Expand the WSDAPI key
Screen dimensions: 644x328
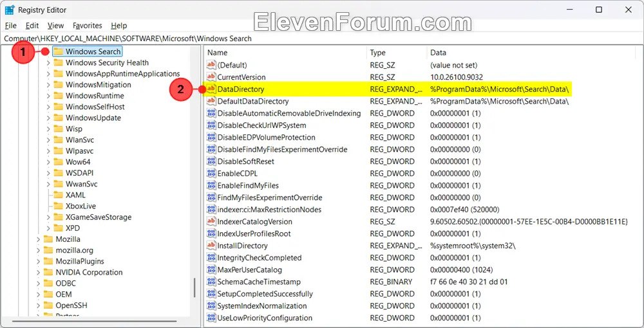click(48, 173)
